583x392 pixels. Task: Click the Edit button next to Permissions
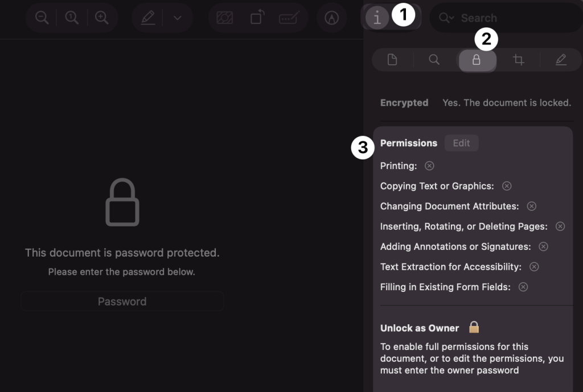point(461,143)
